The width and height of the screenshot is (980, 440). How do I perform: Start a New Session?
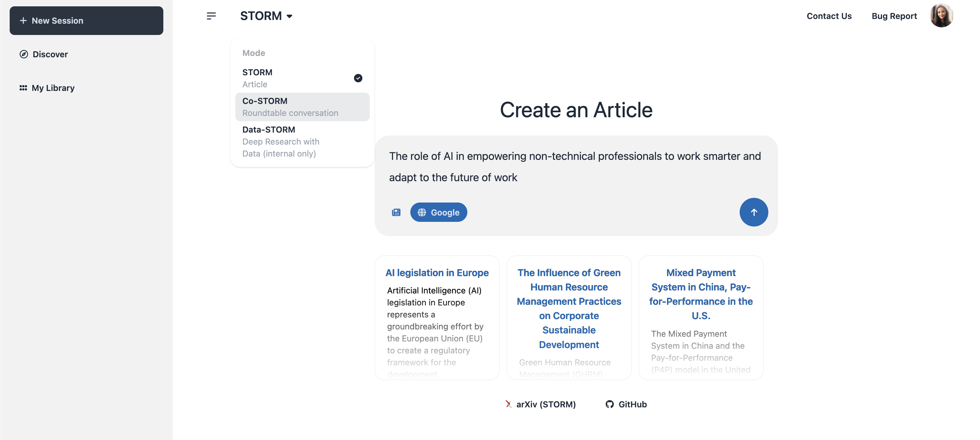(86, 21)
